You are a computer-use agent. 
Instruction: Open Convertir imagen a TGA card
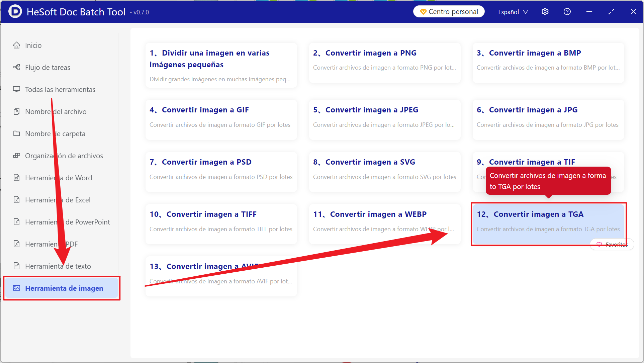pos(548,224)
